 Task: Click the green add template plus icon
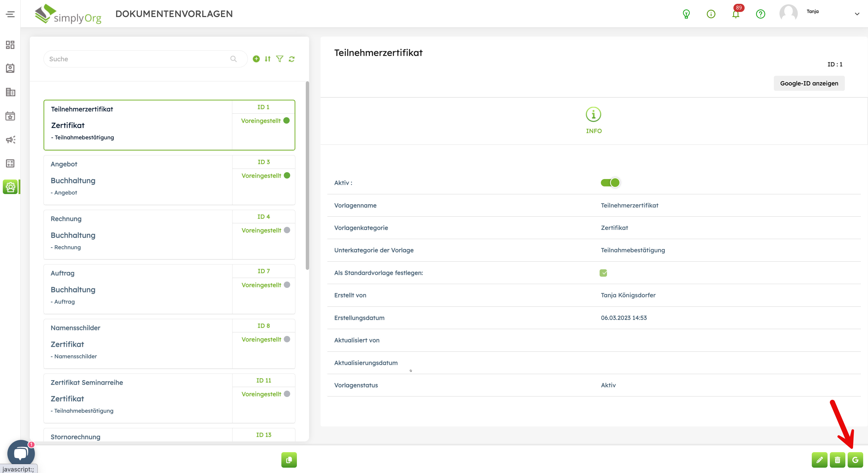pos(256,59)
